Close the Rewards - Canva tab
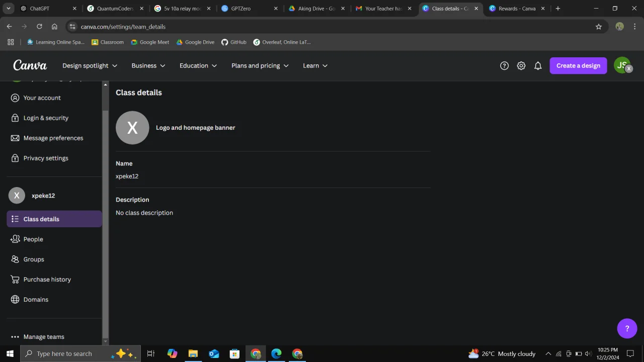The height and width of the screenshot is (362, 644). [543, 9]
